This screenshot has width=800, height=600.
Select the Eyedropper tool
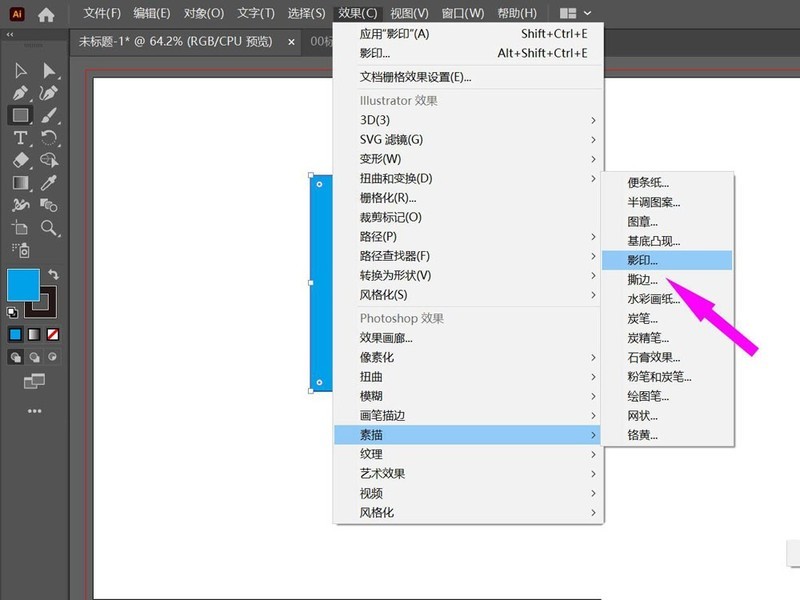(x=48, y=182)
